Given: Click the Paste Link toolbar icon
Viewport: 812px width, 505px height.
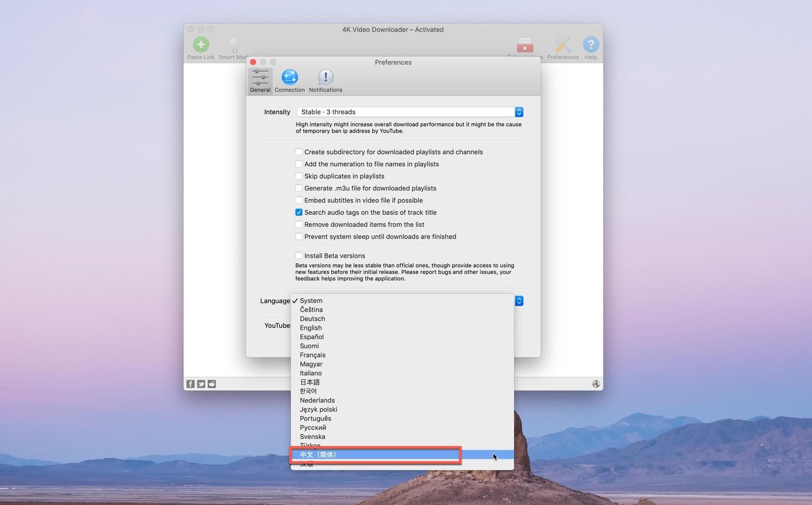Looking at the screenshot, I should (201, 45).
